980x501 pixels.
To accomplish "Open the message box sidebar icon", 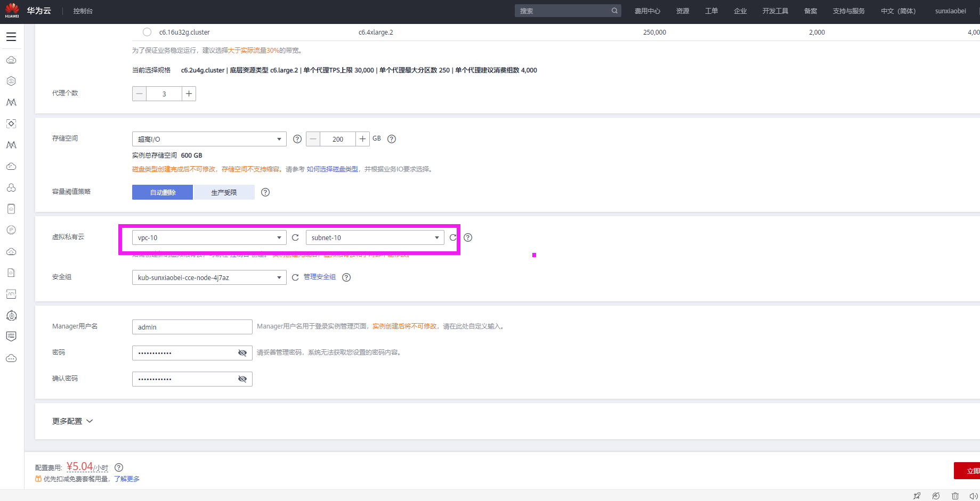I will [11, 336].
